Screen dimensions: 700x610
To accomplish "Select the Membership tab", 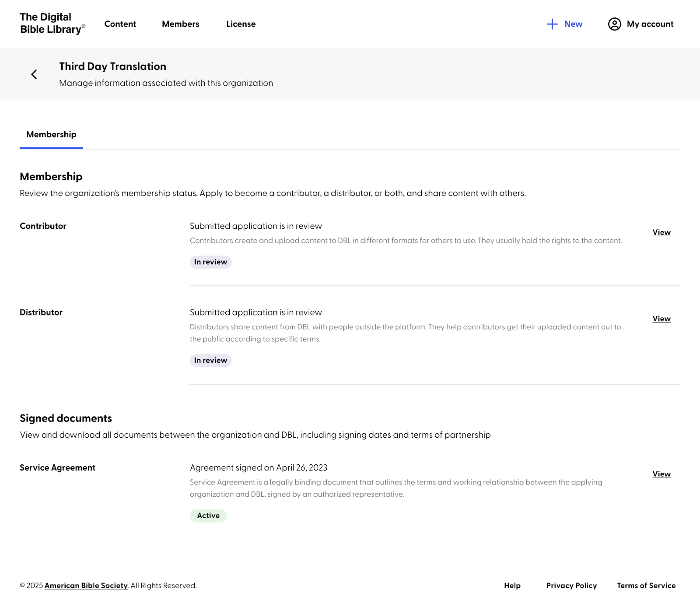I will point(51,134).
